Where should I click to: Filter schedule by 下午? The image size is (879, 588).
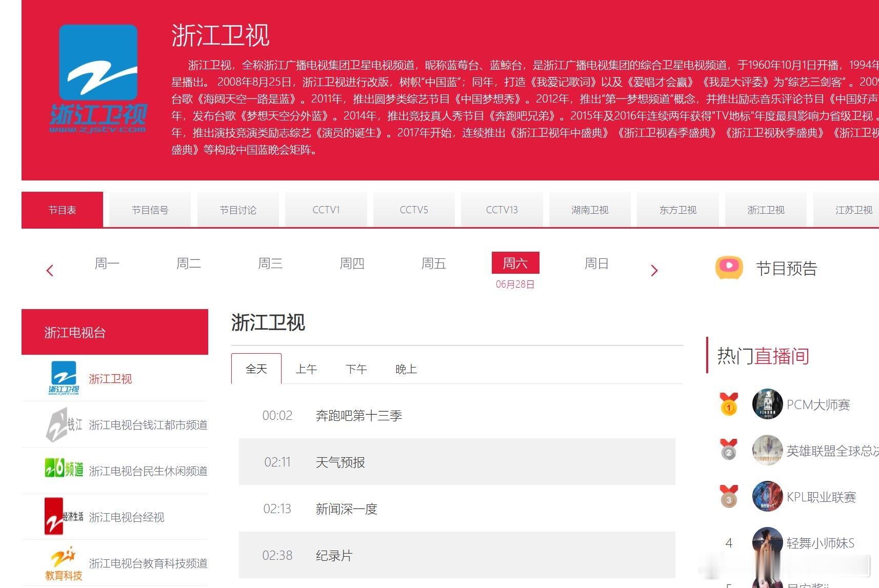pyautogui.click(x=356, y=369)
